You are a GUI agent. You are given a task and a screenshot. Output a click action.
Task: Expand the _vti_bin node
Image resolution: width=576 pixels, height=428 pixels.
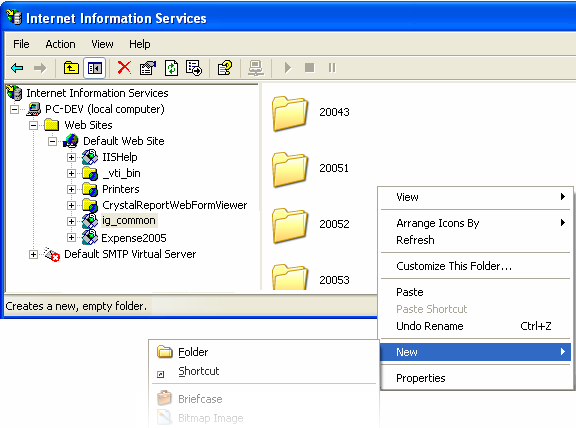(72, 173)
